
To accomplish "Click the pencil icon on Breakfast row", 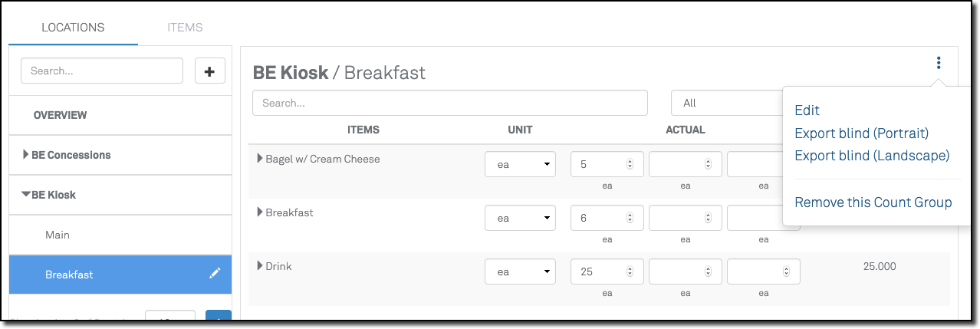I will click(x=215, y=274).
